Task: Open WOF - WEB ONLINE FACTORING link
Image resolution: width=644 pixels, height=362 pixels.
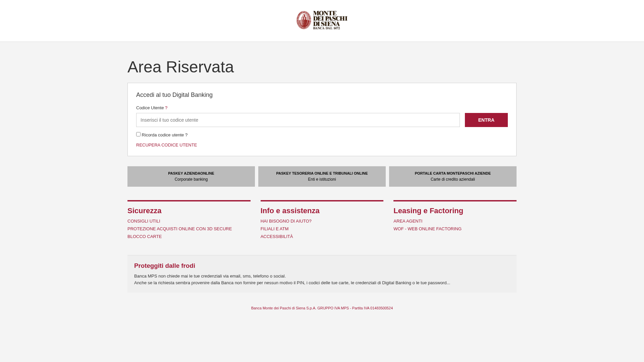Action: (x=427, y=229)
